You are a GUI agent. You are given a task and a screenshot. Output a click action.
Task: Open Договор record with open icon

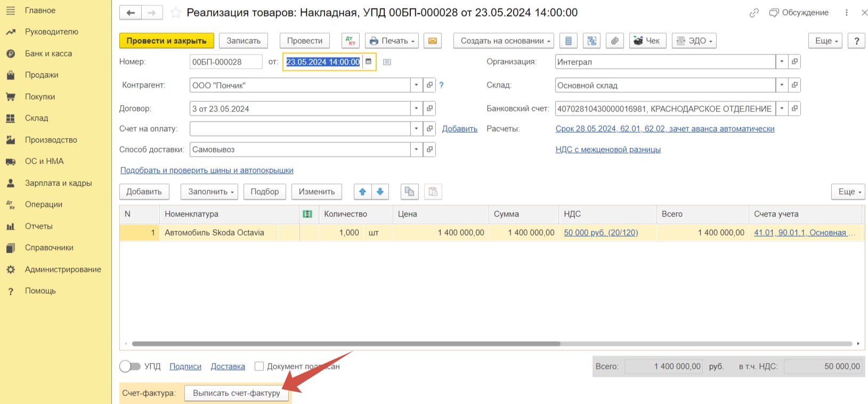(429, 109)
